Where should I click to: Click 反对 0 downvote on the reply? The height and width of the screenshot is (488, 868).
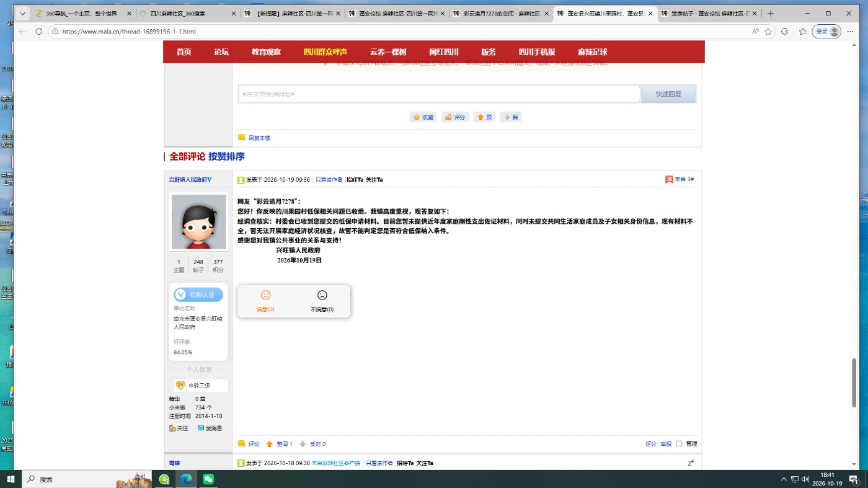pos(312,444)
